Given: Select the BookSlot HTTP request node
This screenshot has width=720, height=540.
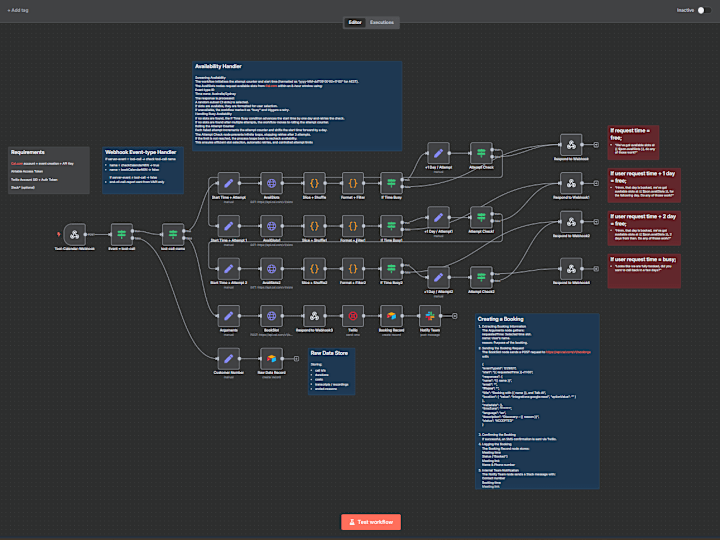Looking at the screenshot, I should pyautogui.click(x=271, y=316).
